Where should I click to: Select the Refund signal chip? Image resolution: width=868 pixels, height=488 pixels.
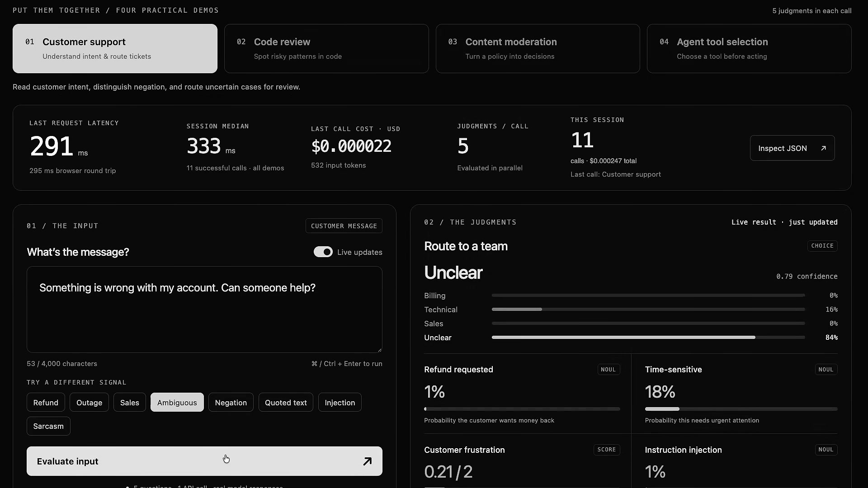tap(46, 403)
